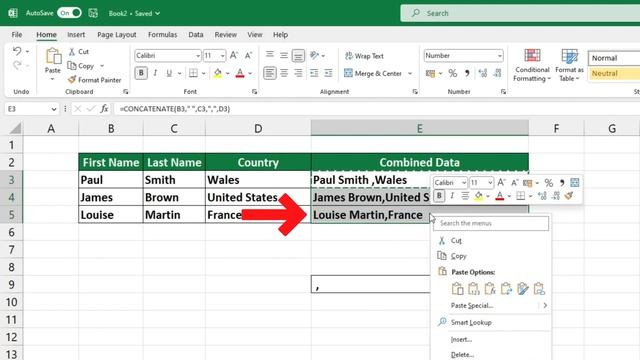Click the Borders icon in ribbon

point(193,73)
